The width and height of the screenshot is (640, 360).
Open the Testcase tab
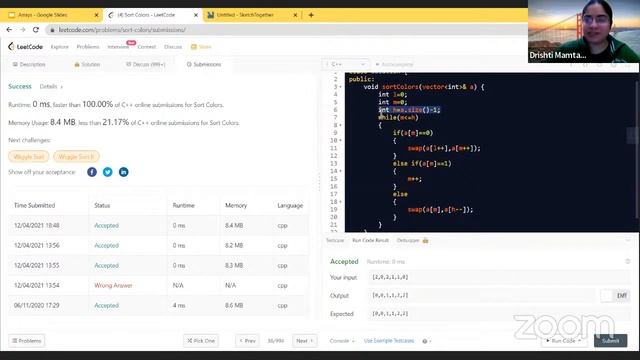pos(335,240)
